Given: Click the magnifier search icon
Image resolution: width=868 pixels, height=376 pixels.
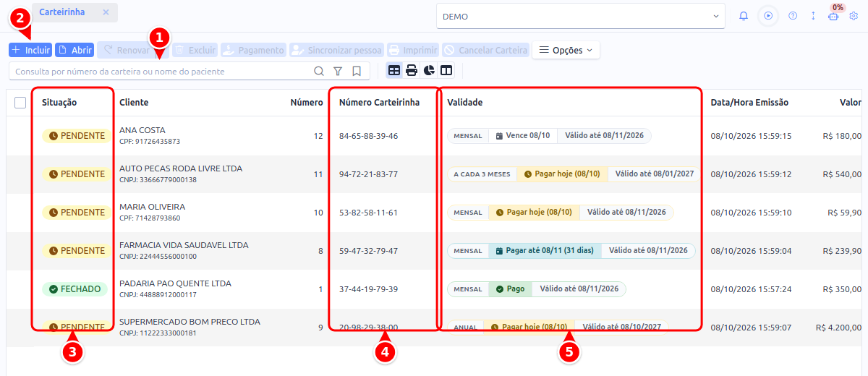Looking at the screenshot, I should pyautogui.click(x=319, y=72).
